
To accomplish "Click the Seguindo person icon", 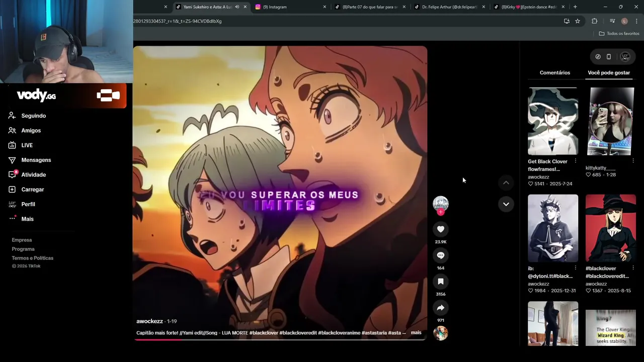I will [x=12, y=116].
